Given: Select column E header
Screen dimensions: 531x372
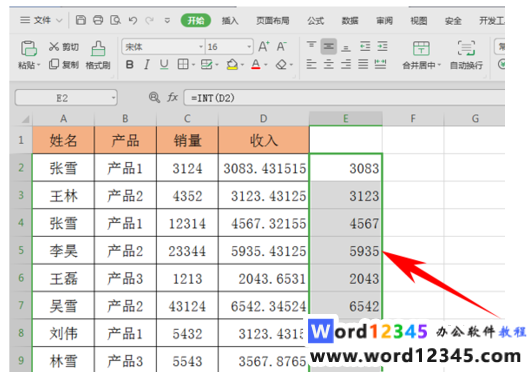Looking at the screenshot, I should [x=346, y=119].
